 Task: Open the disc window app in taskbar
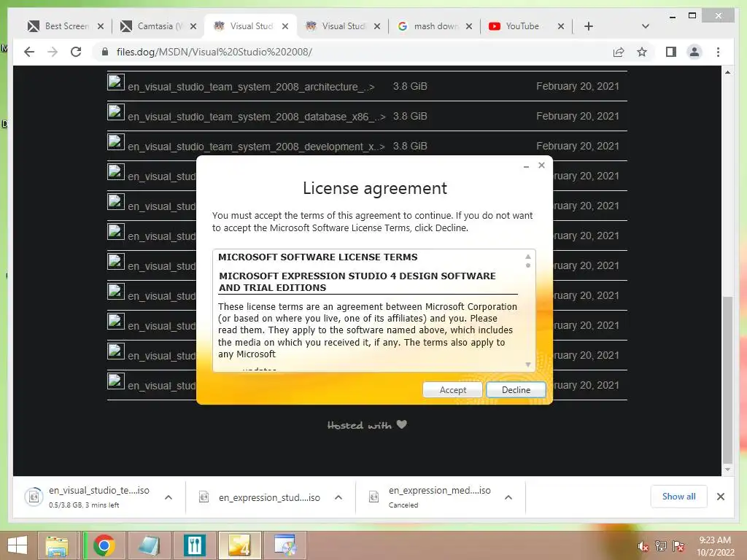[285, 545]
